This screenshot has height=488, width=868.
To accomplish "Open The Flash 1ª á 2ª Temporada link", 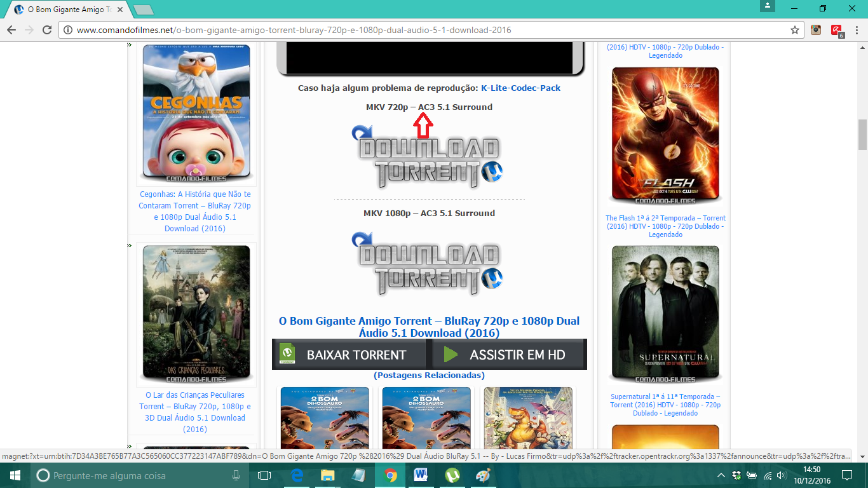I will pos(665,217).
